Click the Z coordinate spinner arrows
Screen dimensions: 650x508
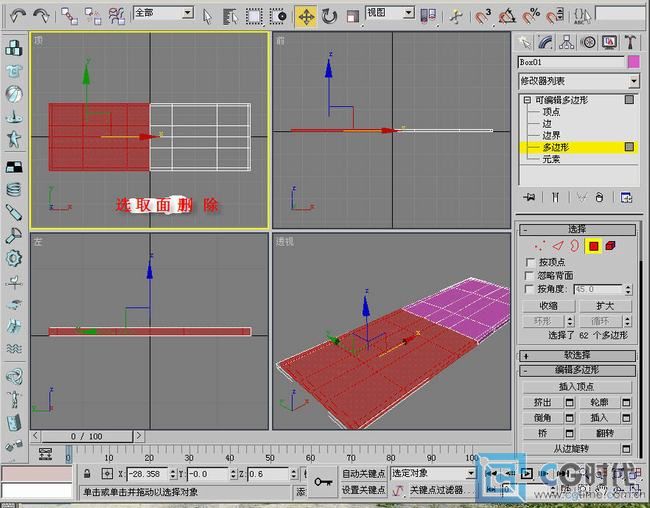294,474
